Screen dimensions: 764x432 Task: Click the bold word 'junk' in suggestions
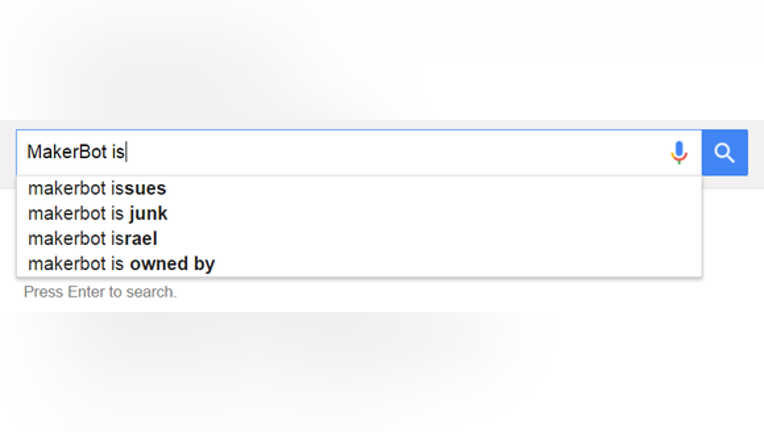(x=148, y=214)
